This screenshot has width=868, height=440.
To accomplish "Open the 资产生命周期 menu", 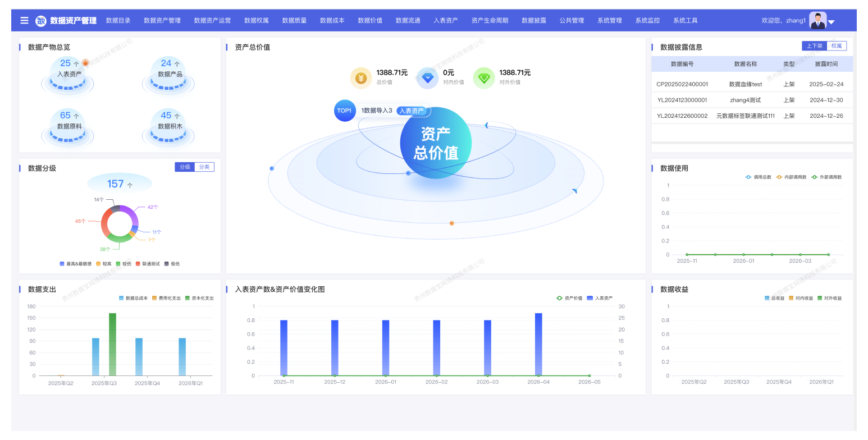I will [x=490, y=20].
